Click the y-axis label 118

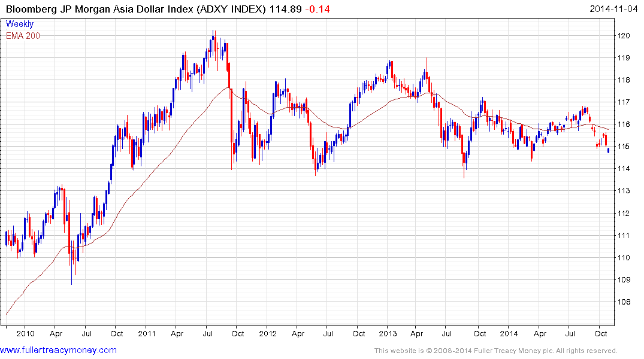click(x=624, y=80)
